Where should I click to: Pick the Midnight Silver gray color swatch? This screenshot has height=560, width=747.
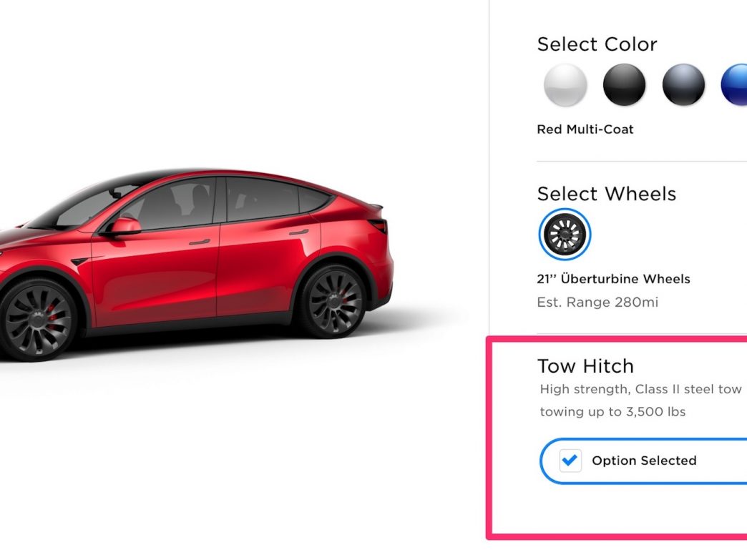pos(683,85)
